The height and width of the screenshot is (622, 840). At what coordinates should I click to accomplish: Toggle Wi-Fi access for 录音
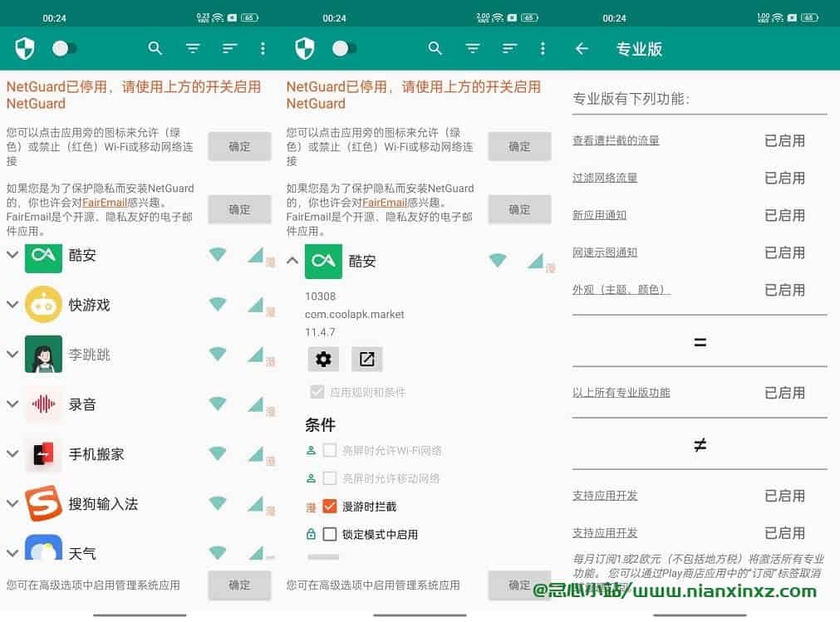pos(218,404)
